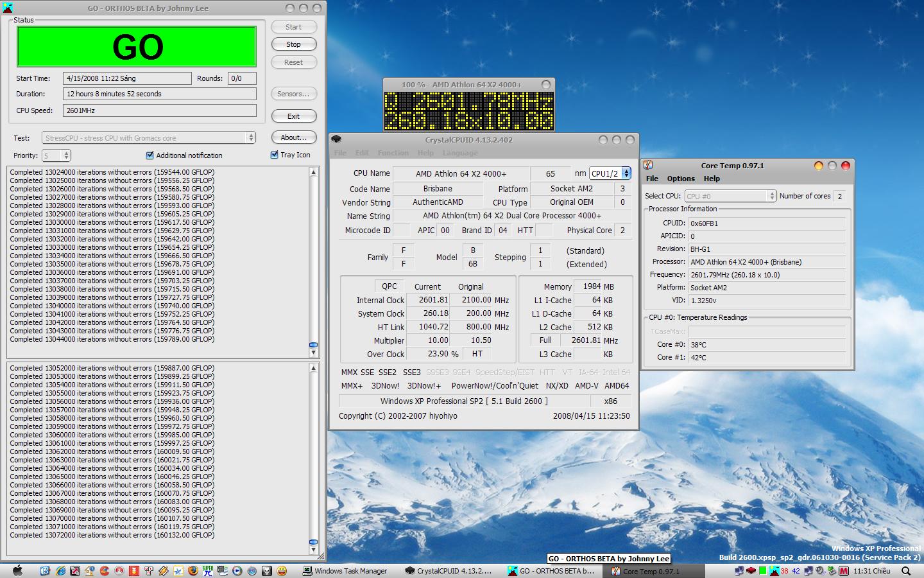Open Help menu in CrystalCPUID
Screen dimensions: 924x578
pos(425,153)
